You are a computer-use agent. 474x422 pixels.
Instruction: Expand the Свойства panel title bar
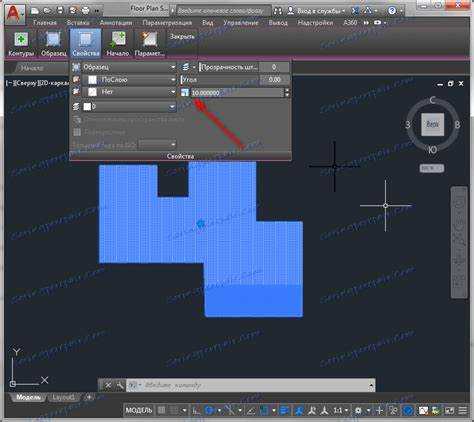tap(180, 156)
